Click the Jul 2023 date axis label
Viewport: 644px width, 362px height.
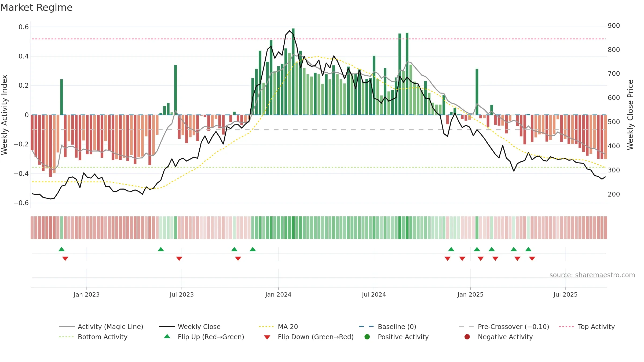click(182, 294)
